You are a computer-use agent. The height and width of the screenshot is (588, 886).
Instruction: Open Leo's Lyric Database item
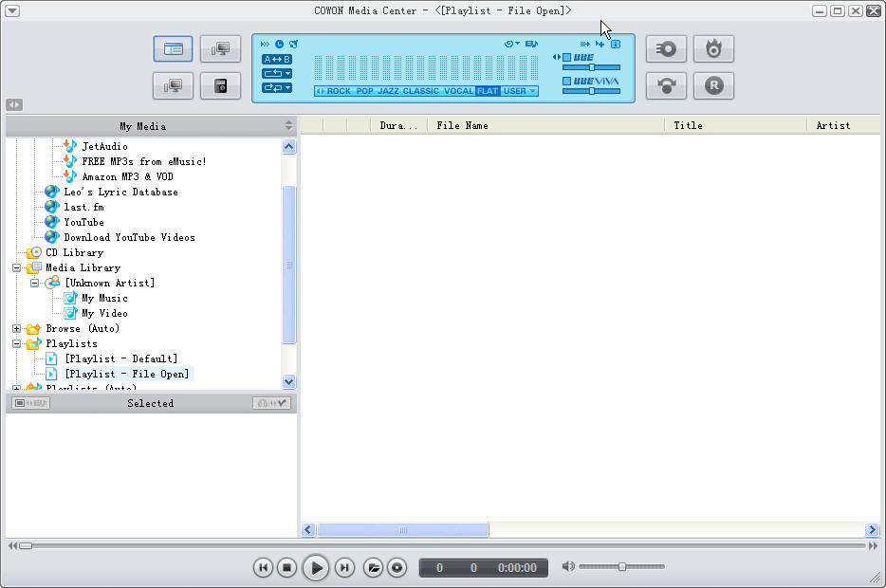(x=120, y=192)
